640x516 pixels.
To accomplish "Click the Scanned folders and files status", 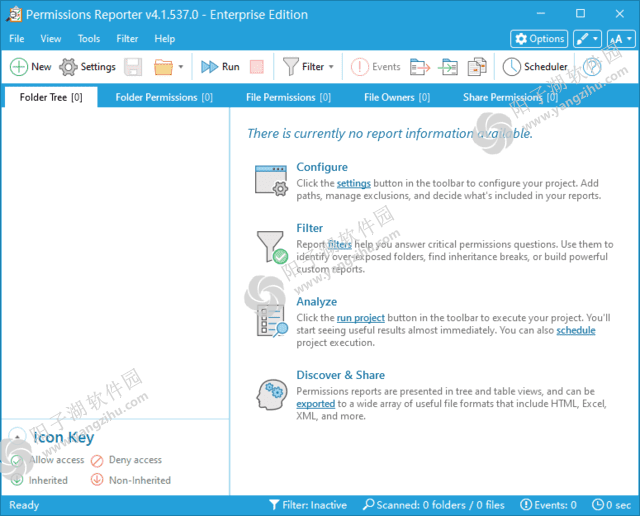I will [x=433, y=505].
